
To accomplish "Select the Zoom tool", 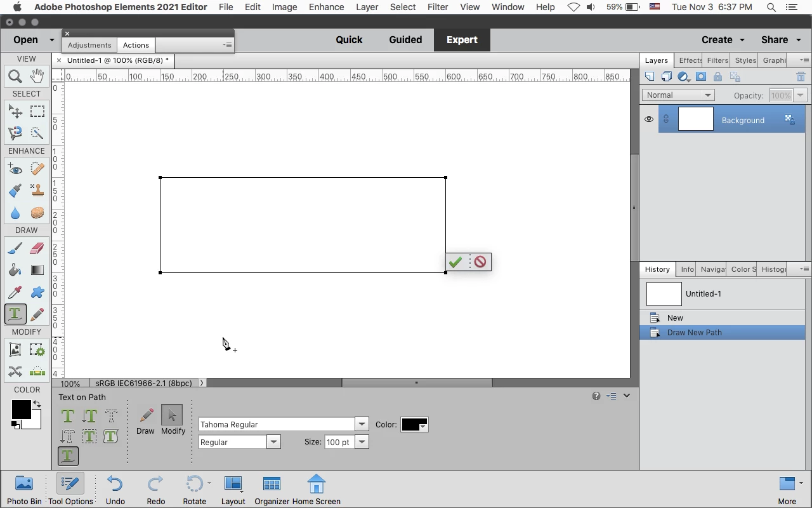I will click(x=15, y=77).
